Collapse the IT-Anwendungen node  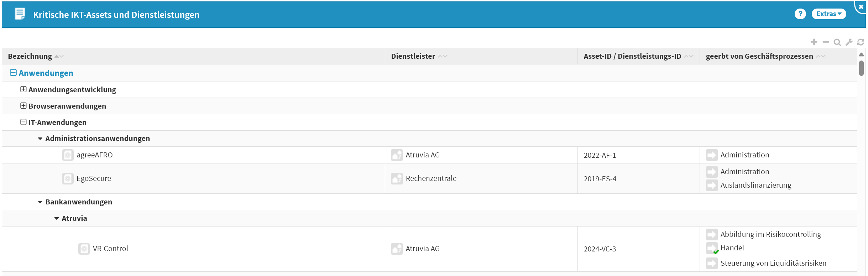(23, 122)
